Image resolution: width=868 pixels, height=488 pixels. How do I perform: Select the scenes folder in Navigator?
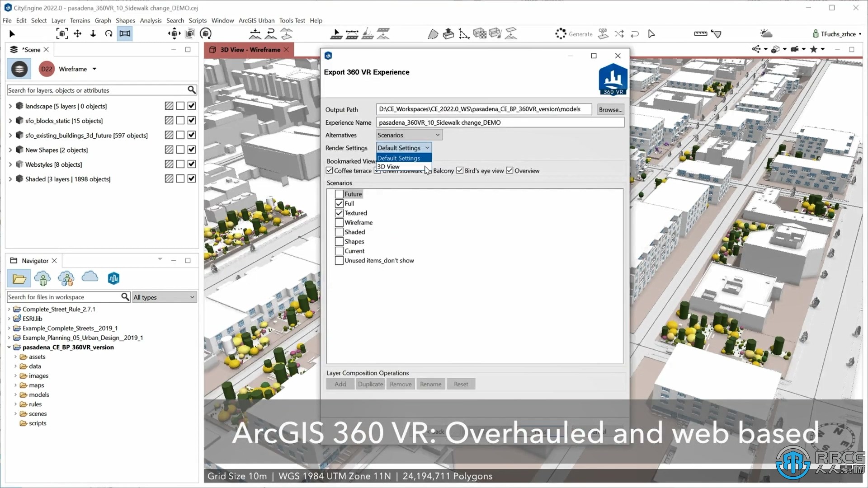pos(38,413)
